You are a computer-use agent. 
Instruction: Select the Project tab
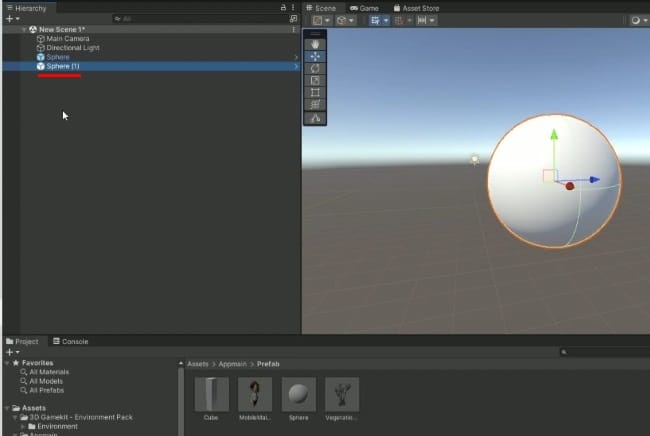[22, 342]
